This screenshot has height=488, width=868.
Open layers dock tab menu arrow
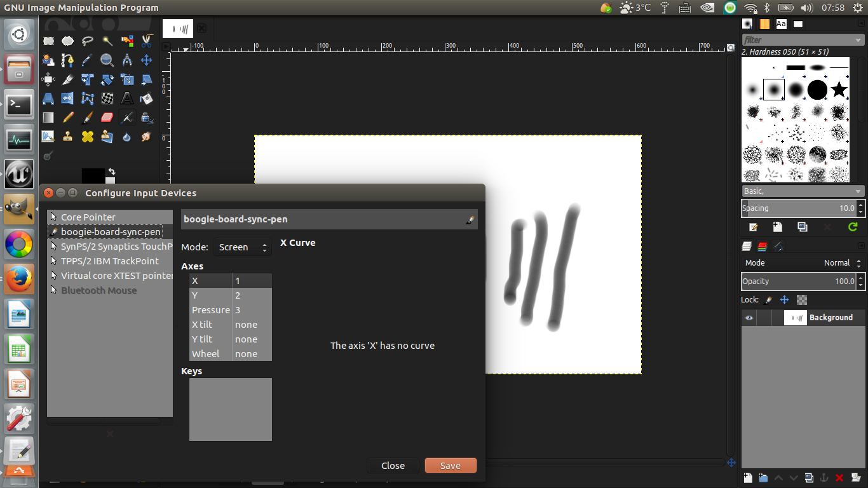pyautogui.click(x=860, y=246)
